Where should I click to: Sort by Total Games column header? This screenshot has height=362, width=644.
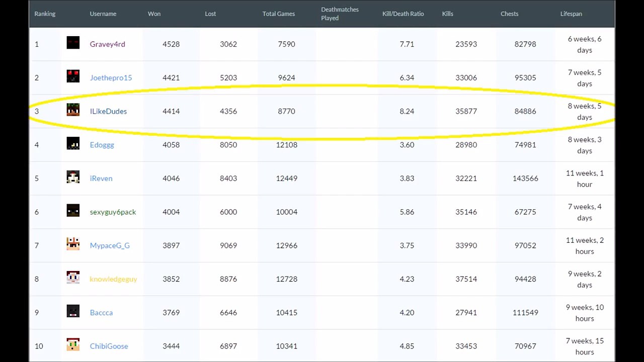tap(279, 14)
